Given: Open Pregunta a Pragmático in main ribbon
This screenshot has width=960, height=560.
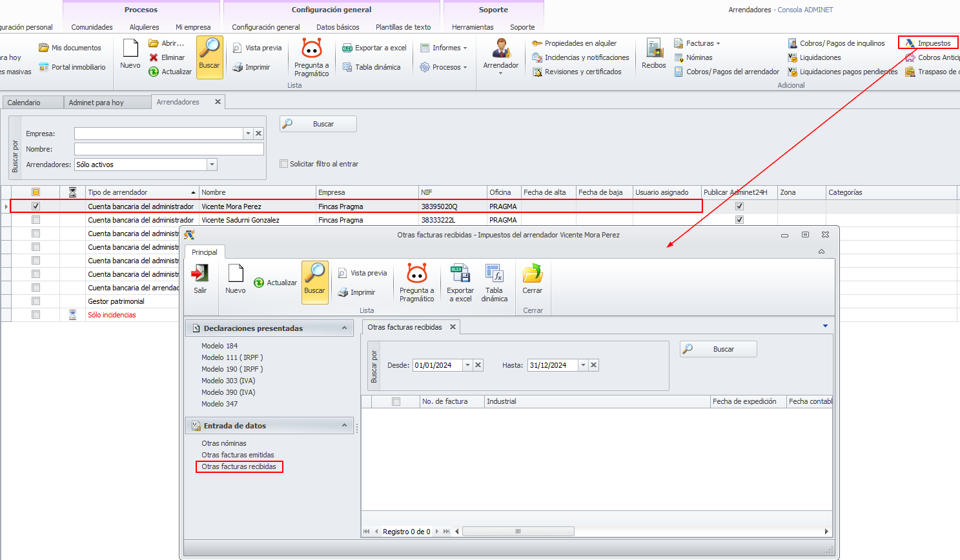Looking at the screenshot, I should [x=312, y=57].
